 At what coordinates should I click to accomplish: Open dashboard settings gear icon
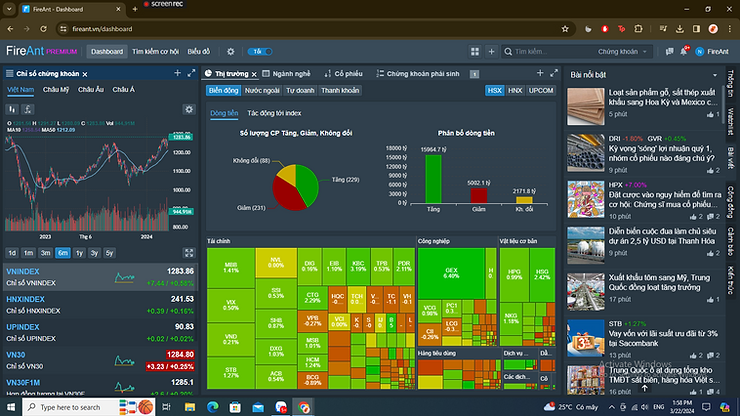[230, 51]
